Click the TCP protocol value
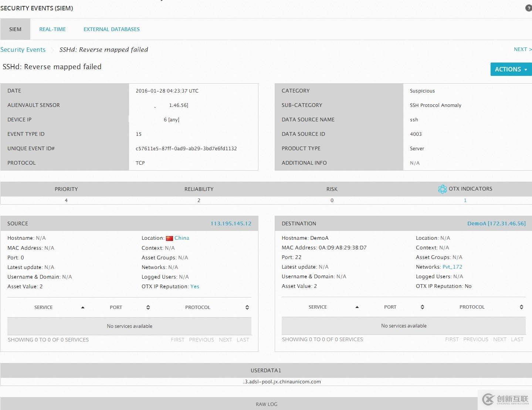 coord(140,163)
